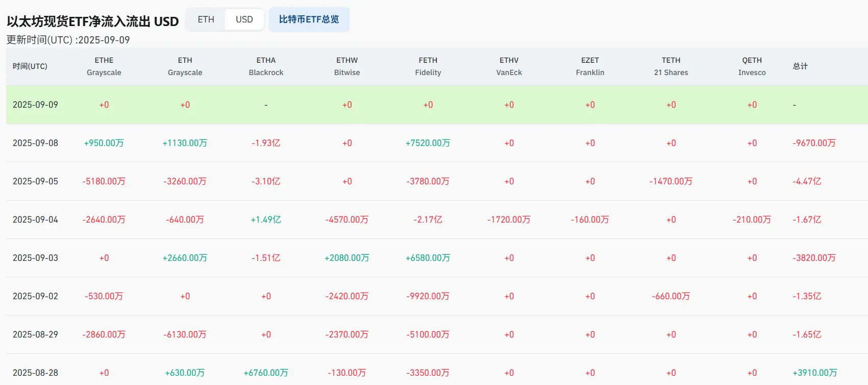Click the +2080.00万 Bitwise value
The image size is (868, 385).
(347, 258)
